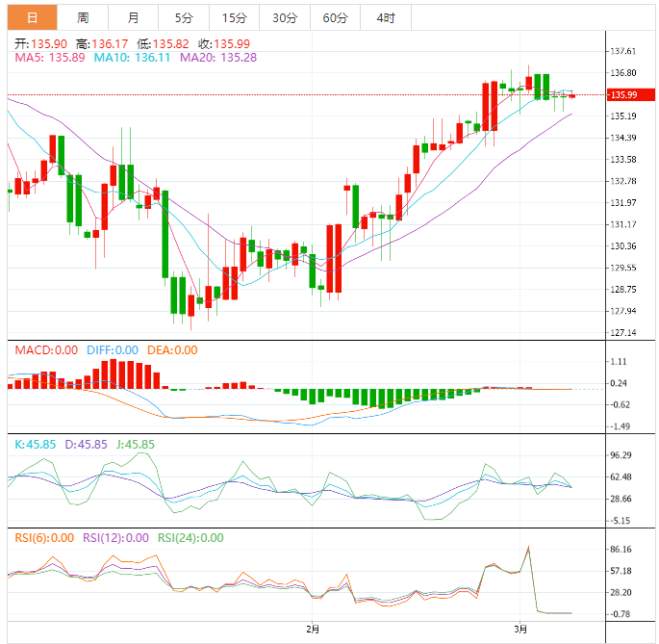Viewport: 659px width, 644px height.
Task: Click the RSI(12) indicator label
Action: coord(115,538)
